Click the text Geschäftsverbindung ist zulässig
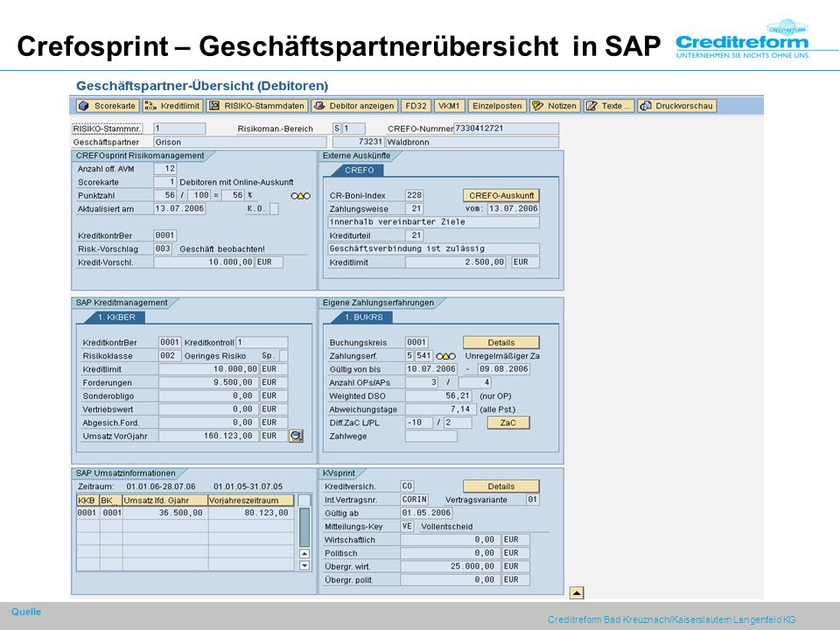The height and width of the screenshot is (630, 840). (x=407, y=249)
